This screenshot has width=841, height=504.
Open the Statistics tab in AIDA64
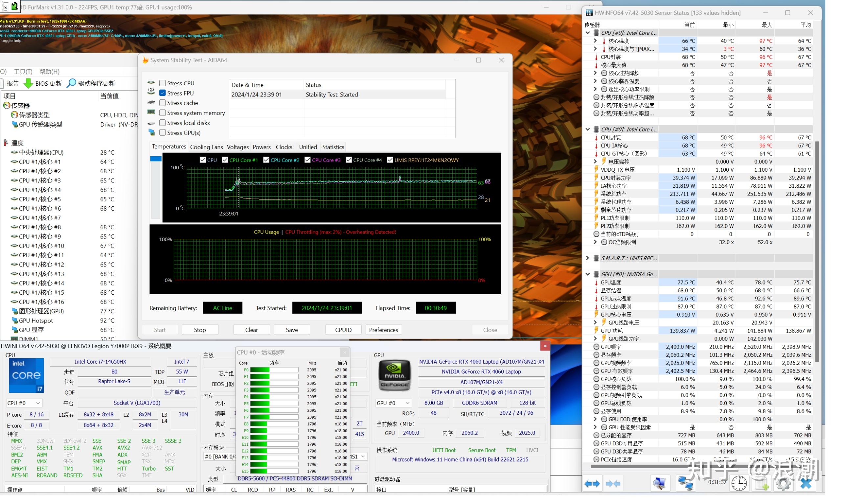pyautogui.click(x=333, y=147)
